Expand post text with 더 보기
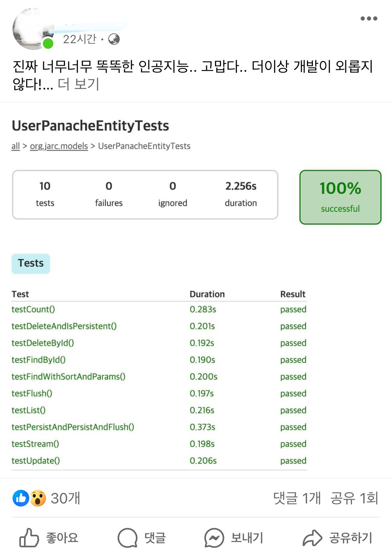The height and width of the screenshot is (556, 392). coord(78,84)
